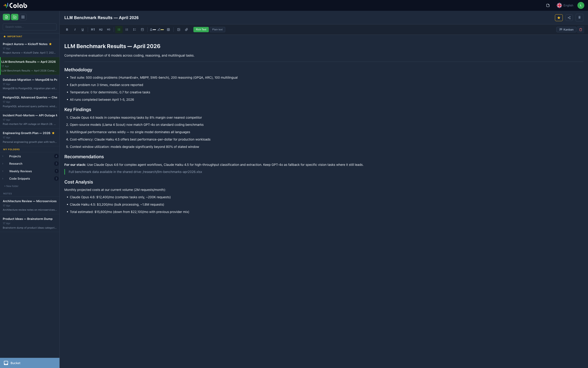Open the Incident Post-Mortem — API Outage note
The image size is (588, 368).
(x=30, y=120)
